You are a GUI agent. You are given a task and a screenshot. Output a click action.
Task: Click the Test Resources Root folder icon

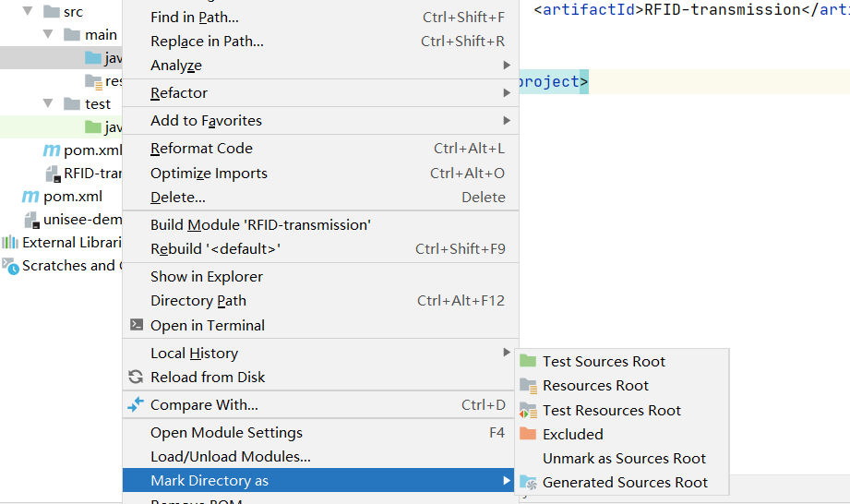[528, 410]
